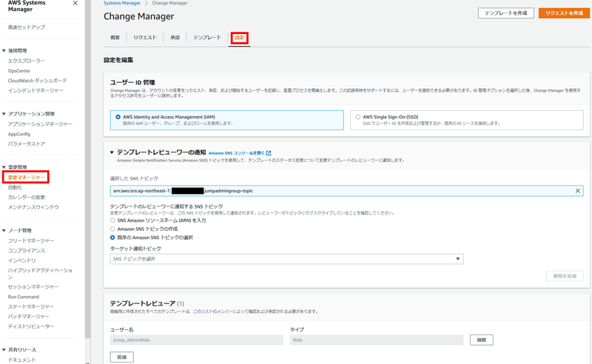This screenshot has width=592, height=364.
Task: Open インシデントマネージャー in sidebar
Action: point(36,90)
